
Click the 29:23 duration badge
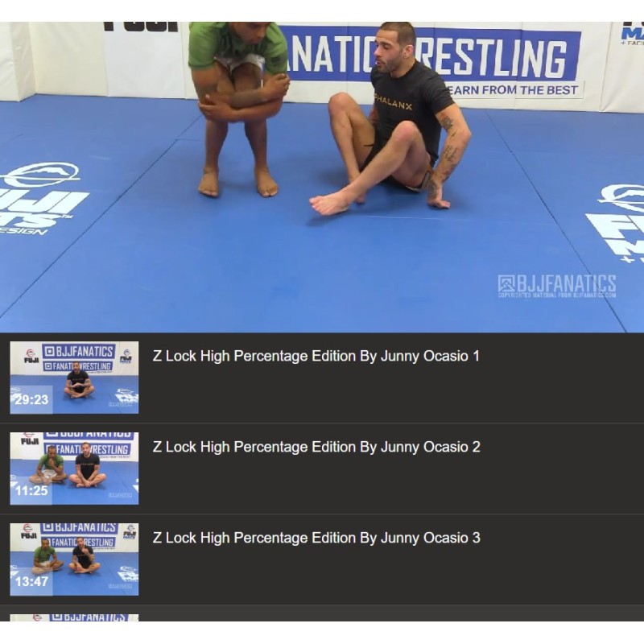pyautogui.click(x=31, y=399)
